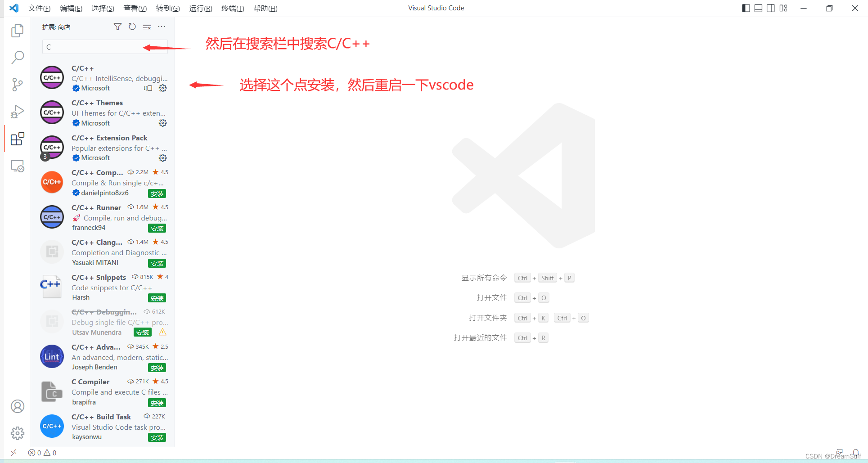
Task: Open Manage gear in activity bar
Action: [18, 433]
